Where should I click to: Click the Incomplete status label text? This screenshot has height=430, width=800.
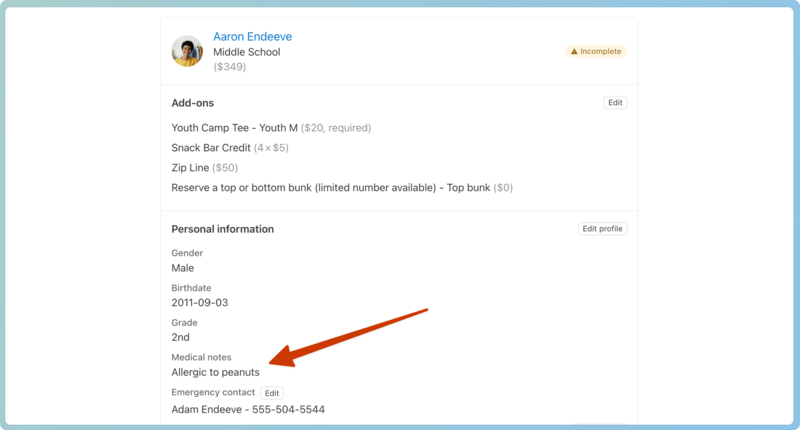point(601,52)
